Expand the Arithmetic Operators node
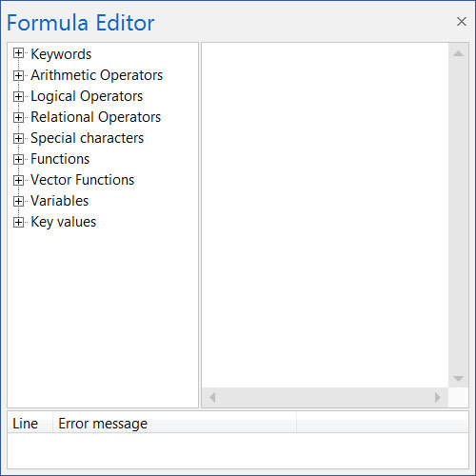The width and height of the screenshot is (476, 476). click(18, 75)
